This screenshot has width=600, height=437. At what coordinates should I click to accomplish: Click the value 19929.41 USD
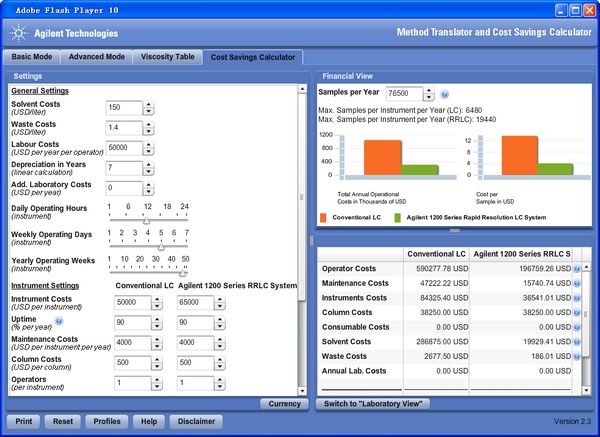(x=545, y=342)
